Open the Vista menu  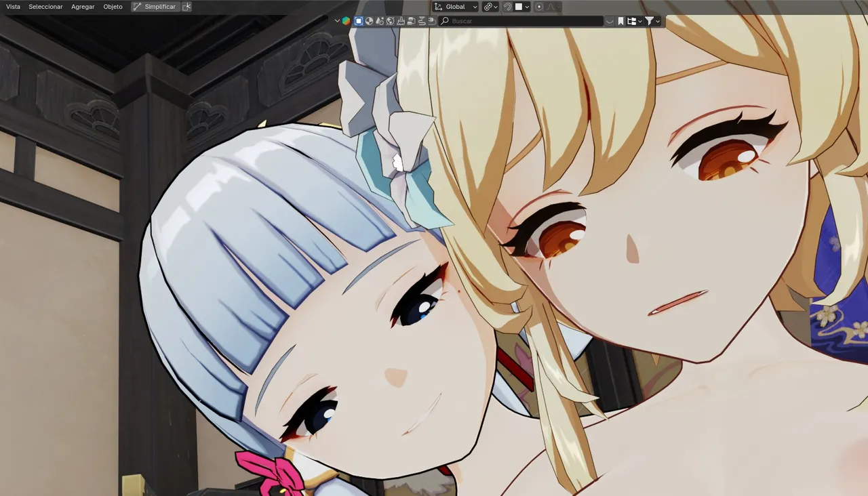pos(13,7)
